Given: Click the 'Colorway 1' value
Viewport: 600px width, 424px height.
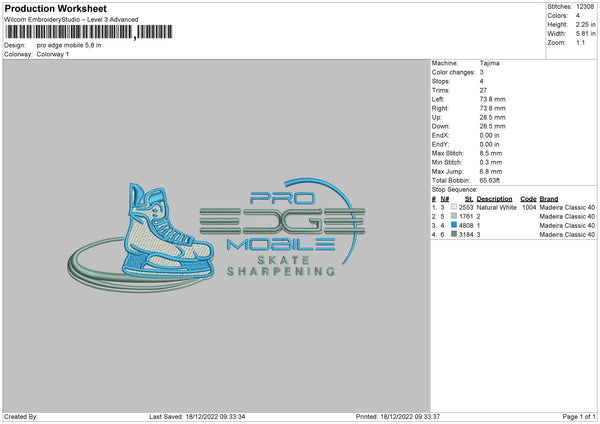Looking at the screenshot, I should (53, 54).
